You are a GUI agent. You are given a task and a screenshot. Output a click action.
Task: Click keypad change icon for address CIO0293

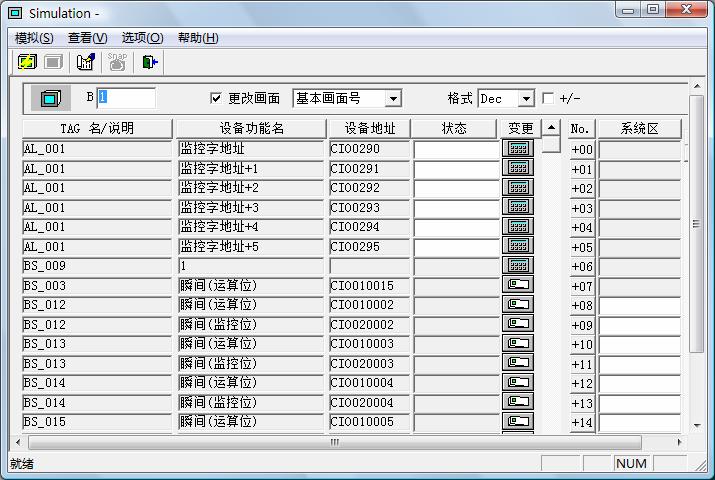[518, 207]
